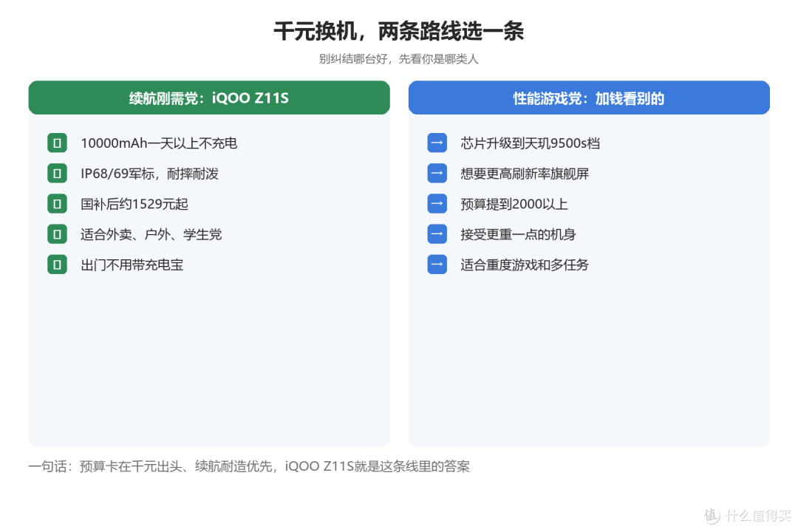
Task: Click the bottom summary line 一句话：预算卡在千元出头
Action: coord(249,466)
